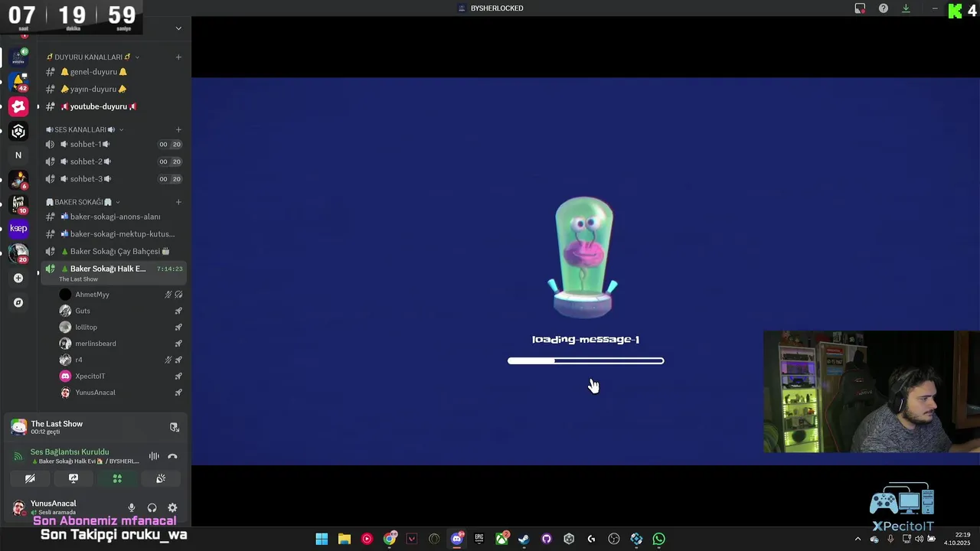Viewport: 980px width, 551px height.
Task: Open Discord inbox icon in title bar
Action: pos(860,8)
